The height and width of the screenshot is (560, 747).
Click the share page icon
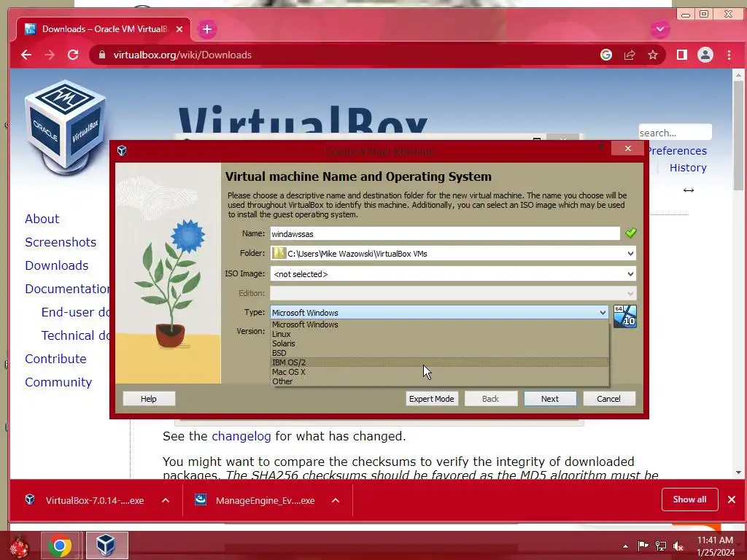coord(630,55)
